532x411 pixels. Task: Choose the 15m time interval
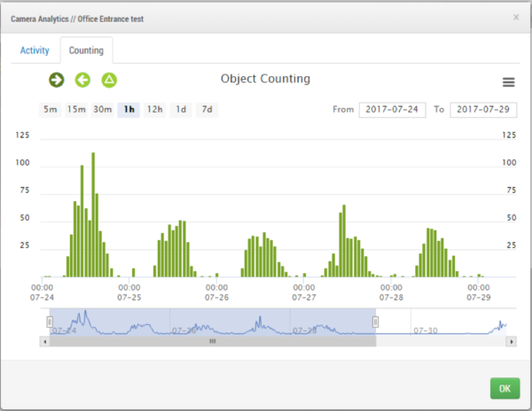pyautogui.click(x=76, y=110)
